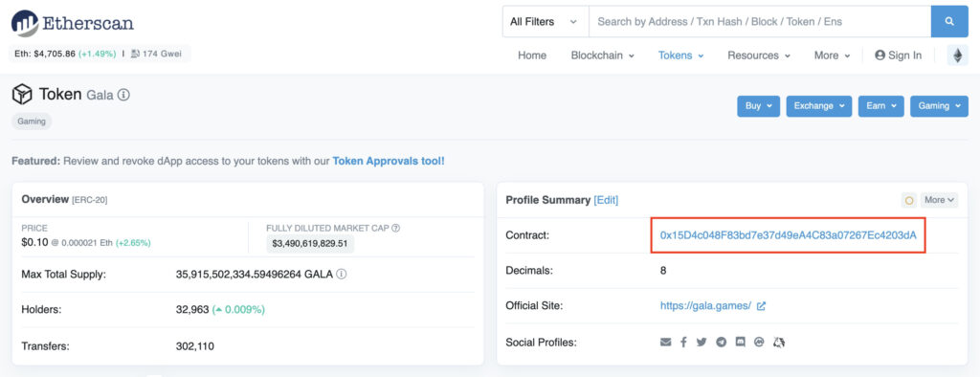
Task: Expand the Exchange dropdown button
Action: pyautogui.click(x=819, y=106)
